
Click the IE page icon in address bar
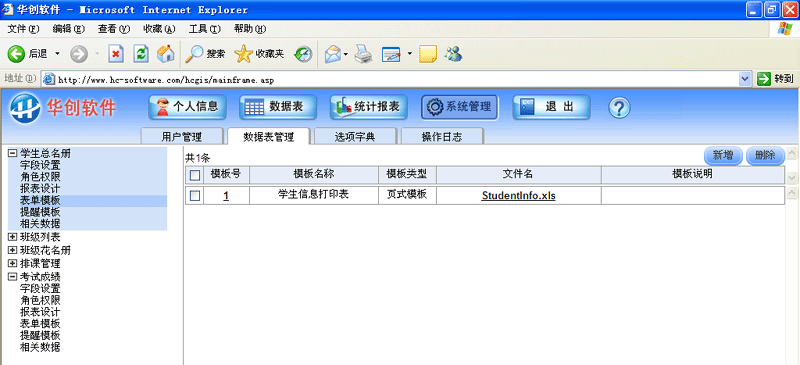click(x=48, y=79)
